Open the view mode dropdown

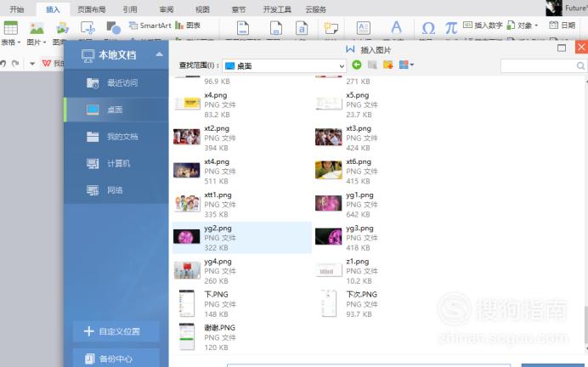(406, 65)
